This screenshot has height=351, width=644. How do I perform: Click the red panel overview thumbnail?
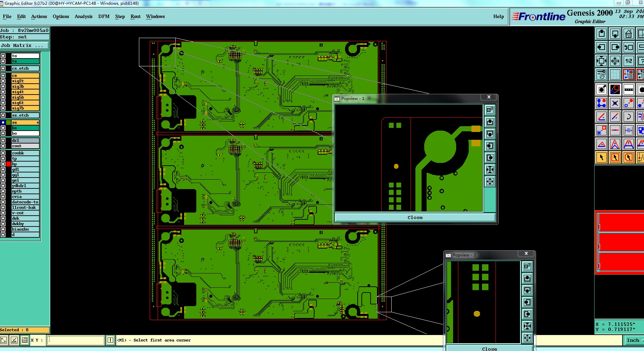(620, 242)
